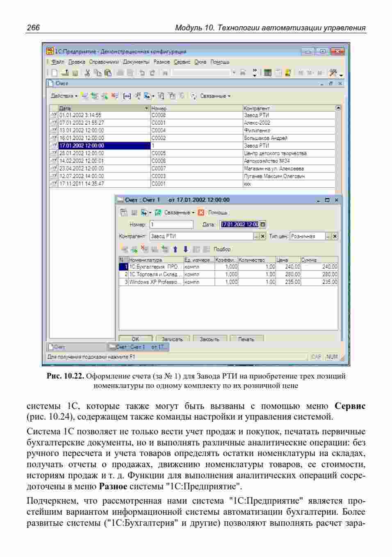The height and width of the screenshot is (557, 392).
Task: Click the Undo arrow icon
Action: pyautogui.click(x=142, y=73)
